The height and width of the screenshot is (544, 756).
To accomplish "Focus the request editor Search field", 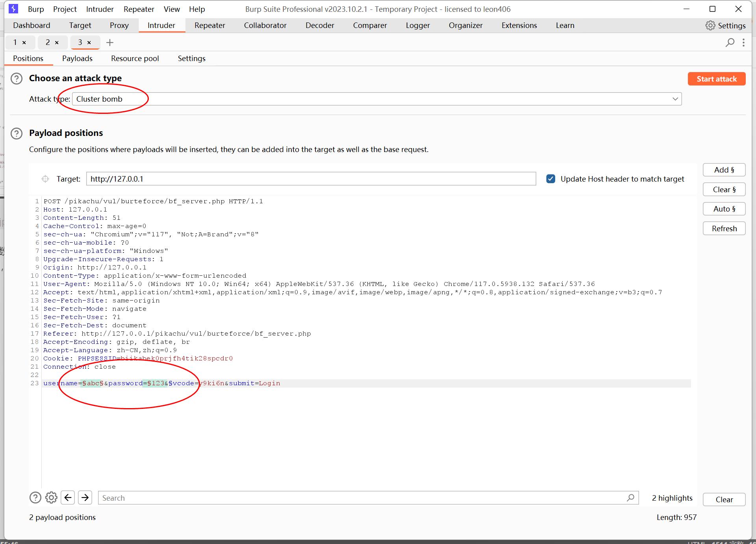I will click(368, 498).
